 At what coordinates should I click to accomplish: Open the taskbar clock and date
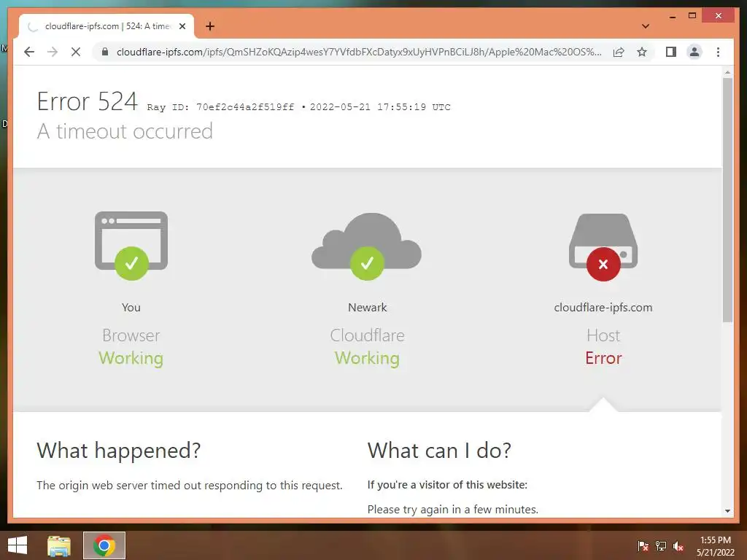point(715,546)
